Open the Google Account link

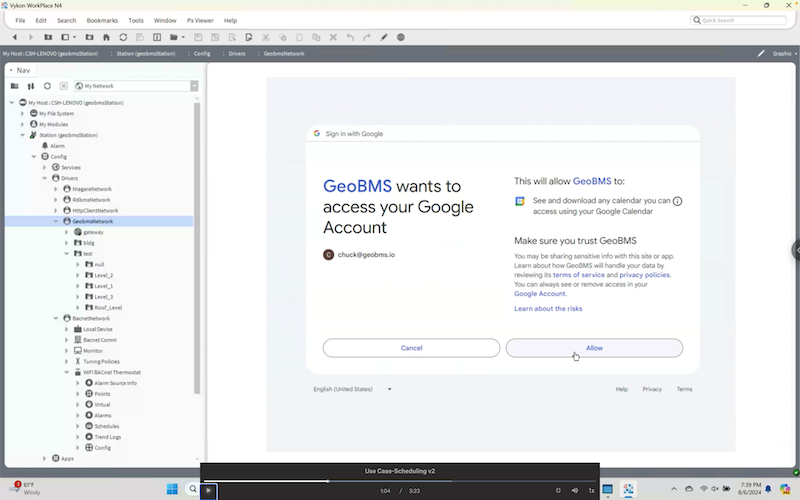point(539,294)
